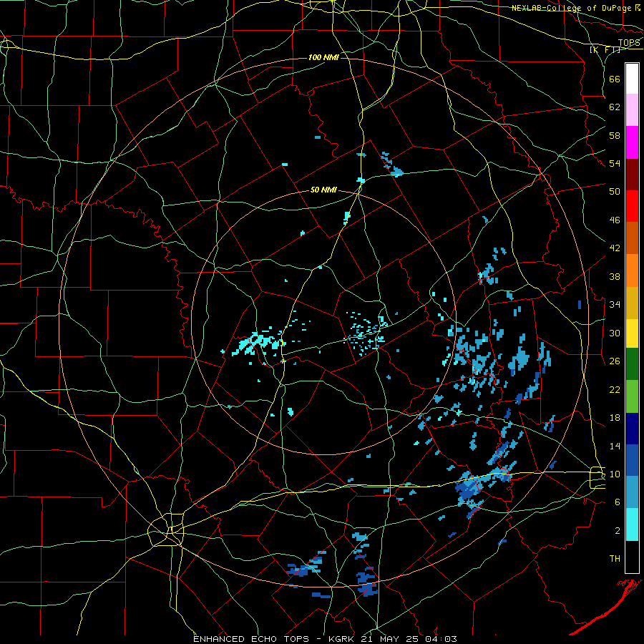Viewport: 644px width, 644px height.
Task: Click the legend value 10
Action: tap(615, 474)
